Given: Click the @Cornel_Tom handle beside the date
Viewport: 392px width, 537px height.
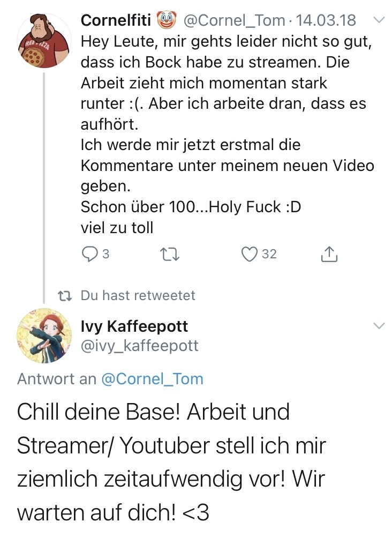Looking at the screenshot, I should click(x=234, y=21).
